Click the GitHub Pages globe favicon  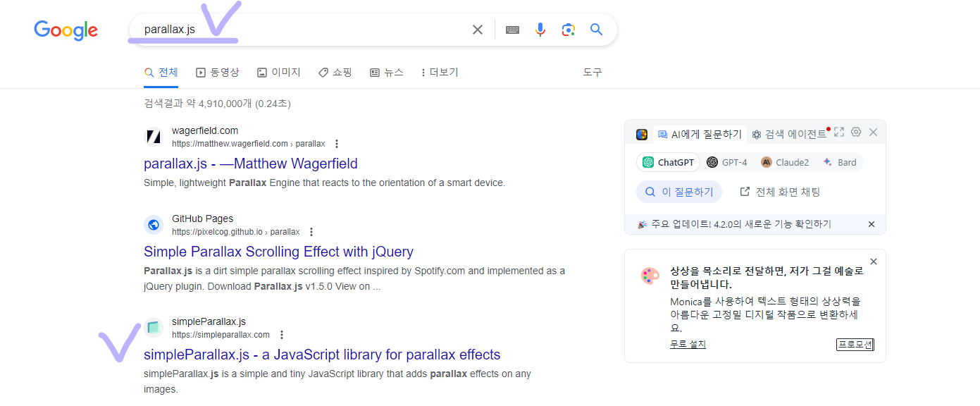[154, 225]
